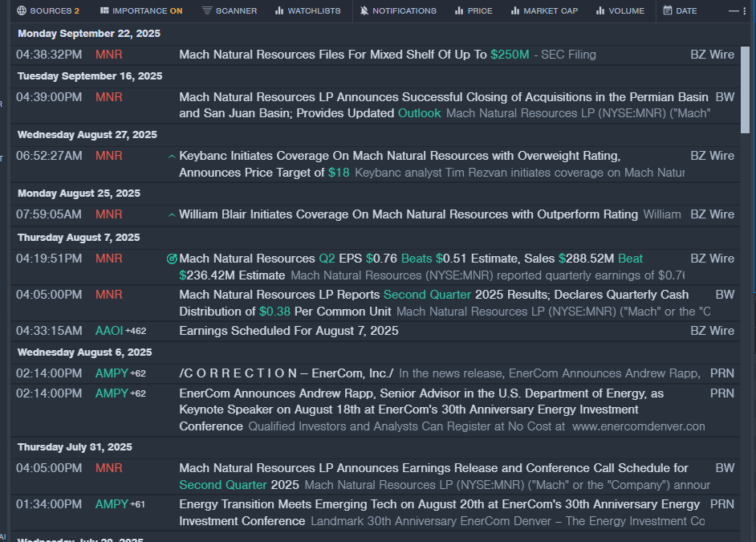Open the more options menu icon
This screenshot has height=542, width=756.
click(x=733, y=11)
